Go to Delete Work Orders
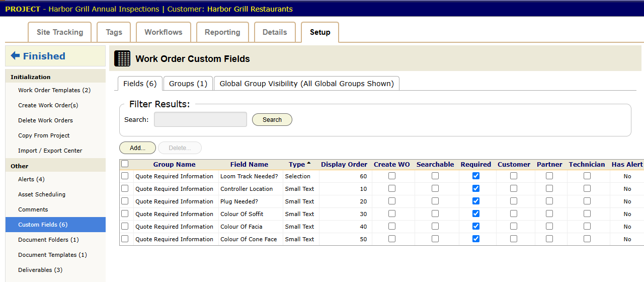This screenshot has width=644, height=282. pos(45,120)
